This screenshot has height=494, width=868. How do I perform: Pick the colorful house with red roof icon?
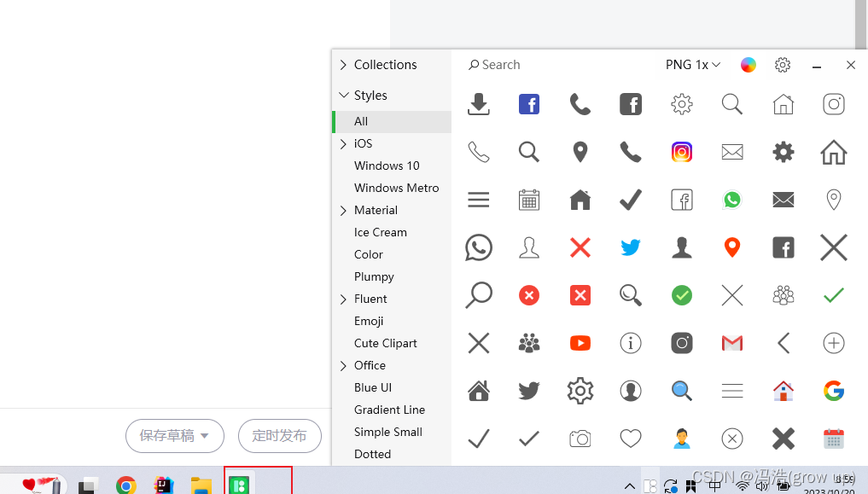[x=784, y=391]
